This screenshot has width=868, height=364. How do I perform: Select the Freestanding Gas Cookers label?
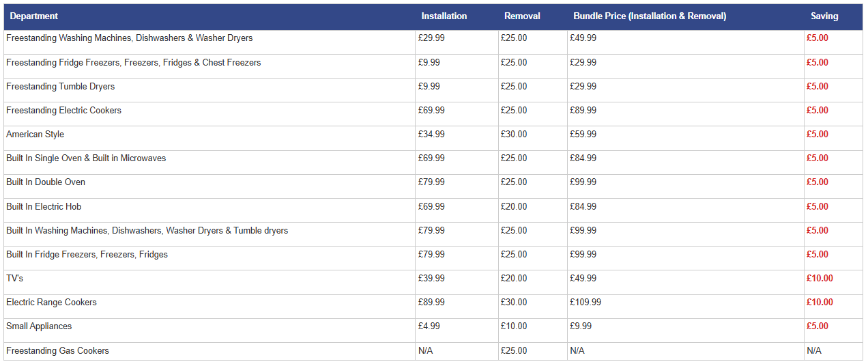(58, 351)
